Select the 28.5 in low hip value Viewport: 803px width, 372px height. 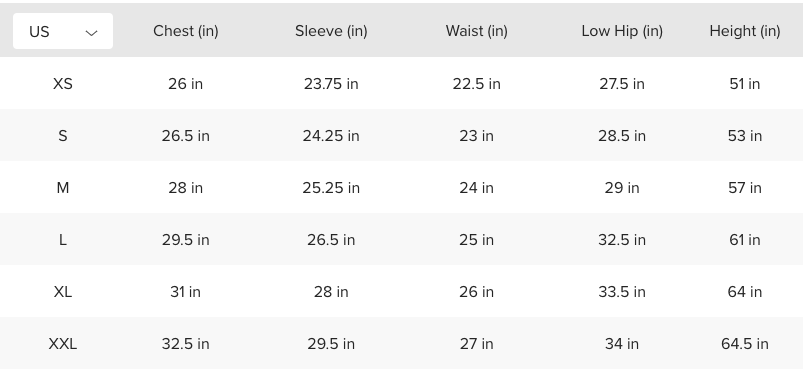tap(622, 136)
